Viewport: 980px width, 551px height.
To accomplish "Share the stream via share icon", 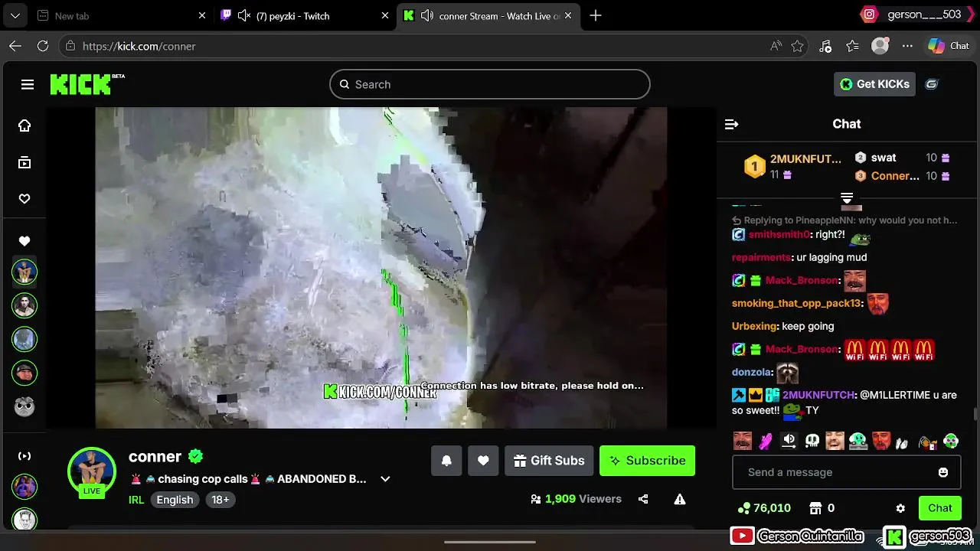I will pos(643,499).
